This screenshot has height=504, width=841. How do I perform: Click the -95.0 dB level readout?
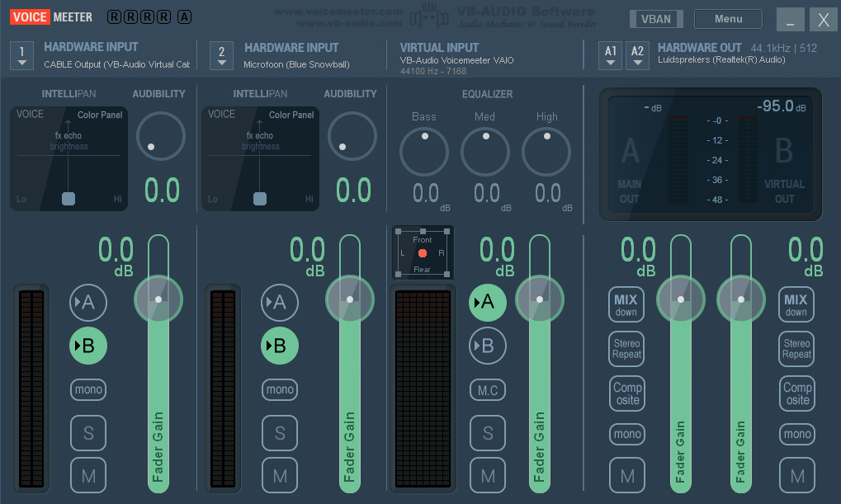[781, 106]
